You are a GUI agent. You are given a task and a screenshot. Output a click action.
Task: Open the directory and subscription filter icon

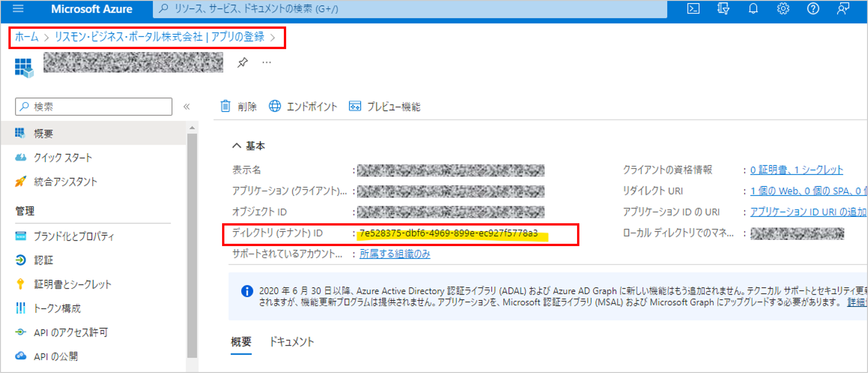[723, 9]
